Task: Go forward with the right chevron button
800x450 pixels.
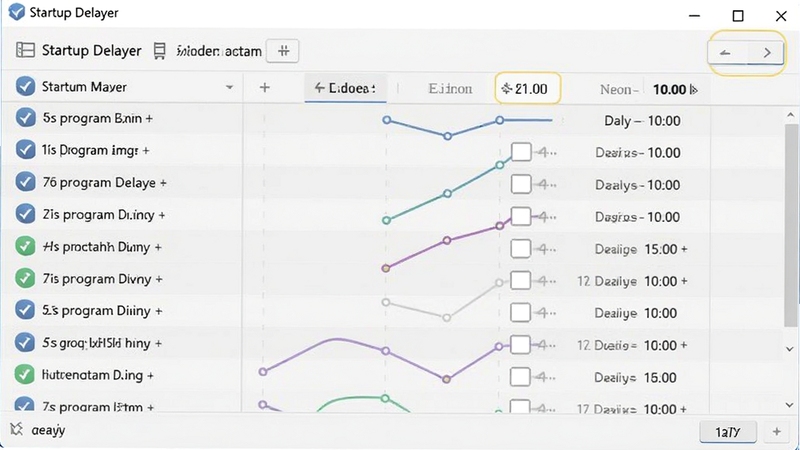Action: (x=766, y=53)
